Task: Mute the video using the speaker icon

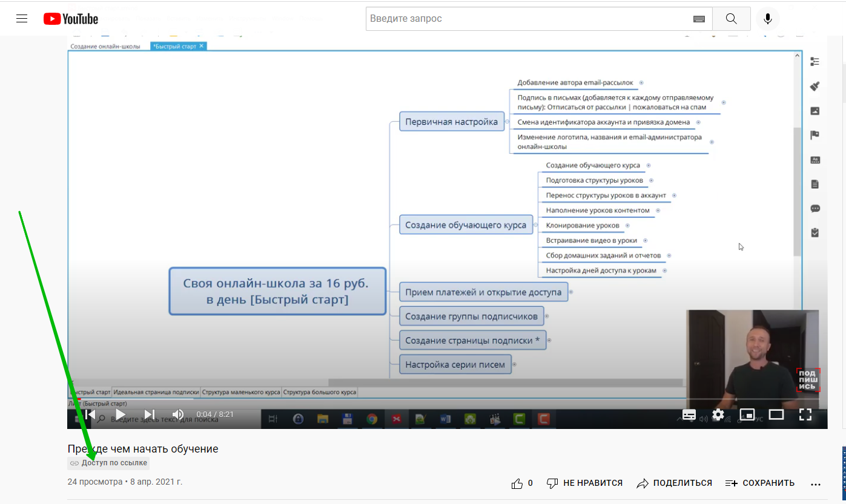Action: 178,414
